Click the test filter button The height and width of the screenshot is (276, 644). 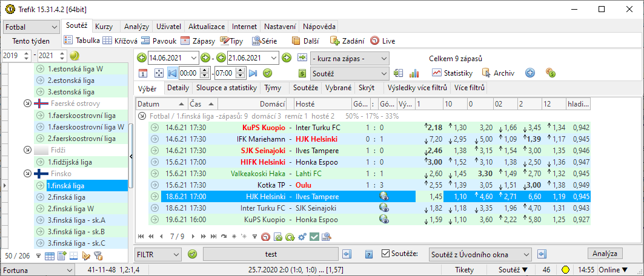[x=271, y=254]
